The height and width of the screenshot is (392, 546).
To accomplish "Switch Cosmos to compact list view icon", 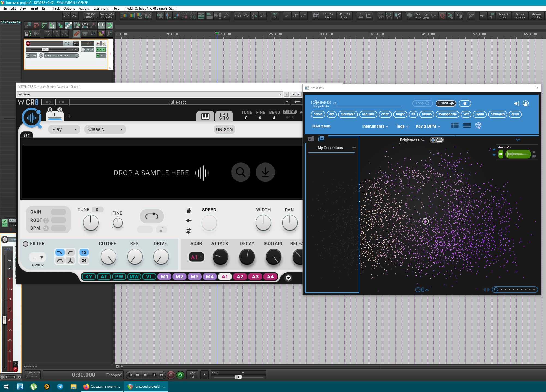I will click(x=467, y=125).
